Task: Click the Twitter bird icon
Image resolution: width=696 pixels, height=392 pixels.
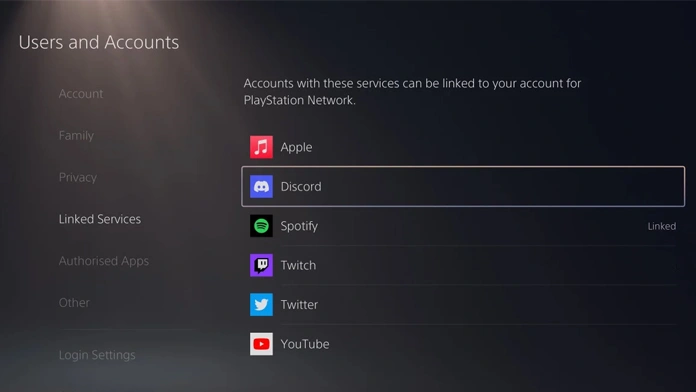Action: (261, 305)
